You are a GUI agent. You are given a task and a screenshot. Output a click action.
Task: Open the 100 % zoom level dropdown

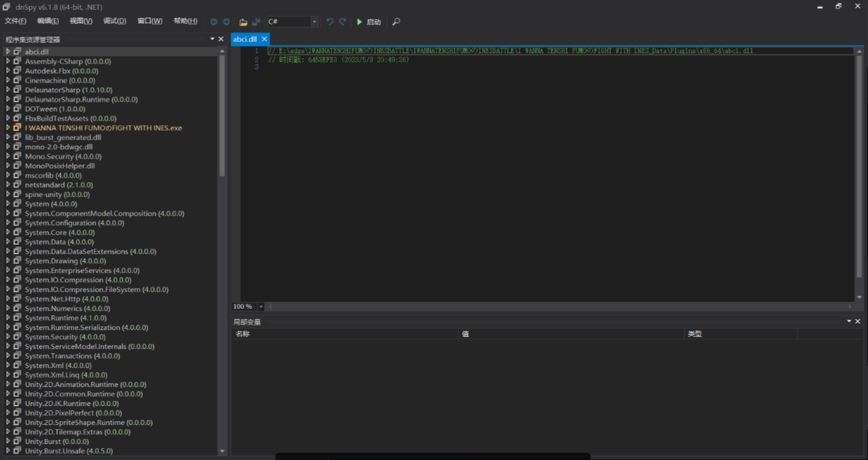(x=261, y=306)
